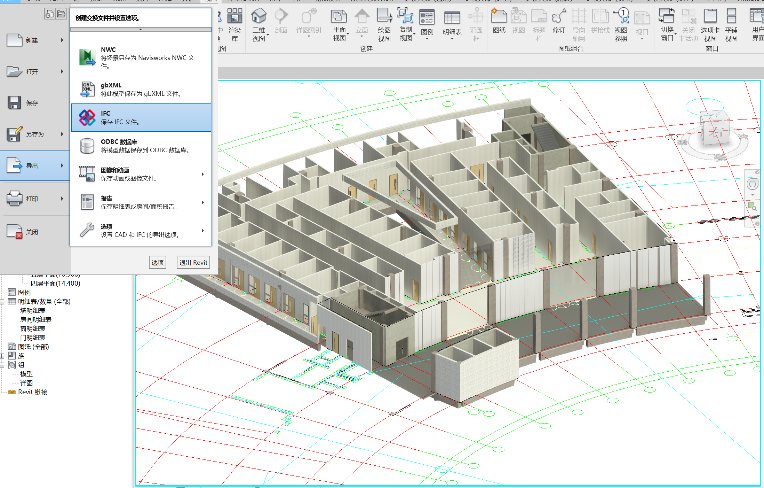Click the New file icon
The width and height of the screenshot is (764, 488).
16,40
